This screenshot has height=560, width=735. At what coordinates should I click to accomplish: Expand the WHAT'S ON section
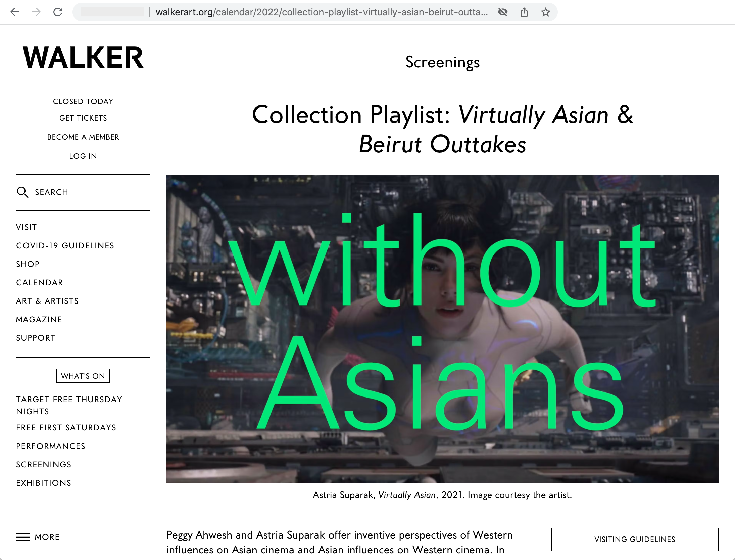pos(83,376)
